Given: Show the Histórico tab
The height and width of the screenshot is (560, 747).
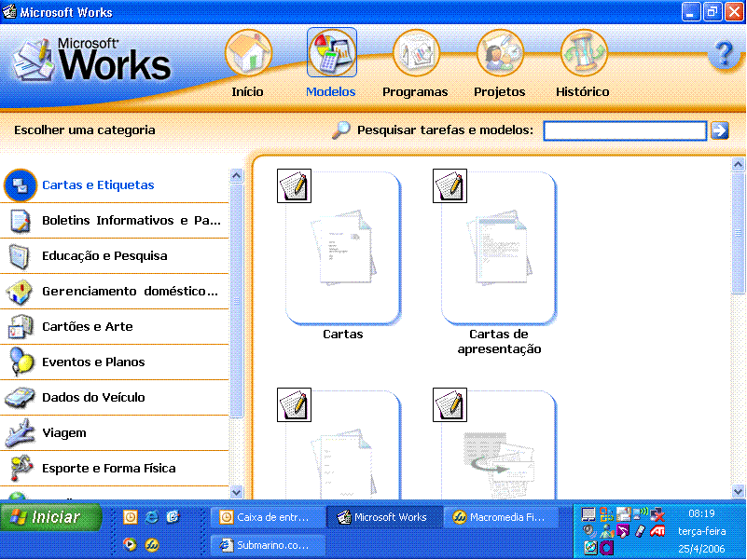Looking at the screenshot, I should (x=583, y=63).
